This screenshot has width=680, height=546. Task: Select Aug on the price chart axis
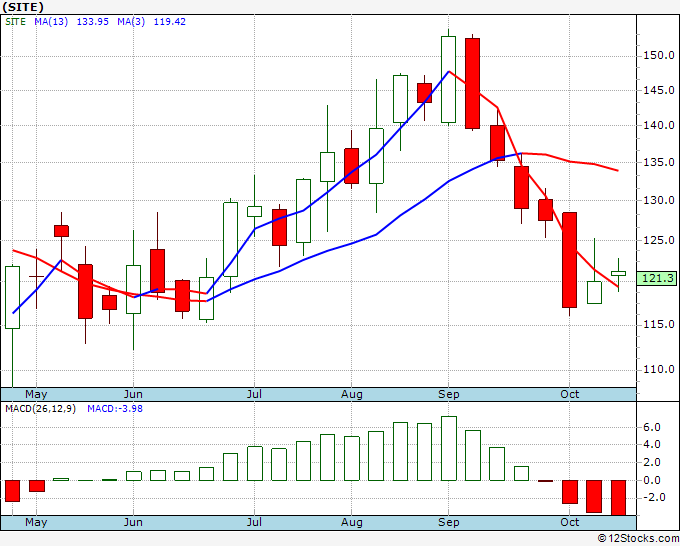coord(351,395)
